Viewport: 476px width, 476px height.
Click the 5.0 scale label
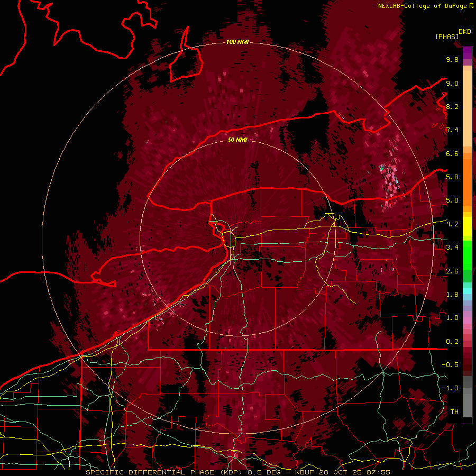452,200
